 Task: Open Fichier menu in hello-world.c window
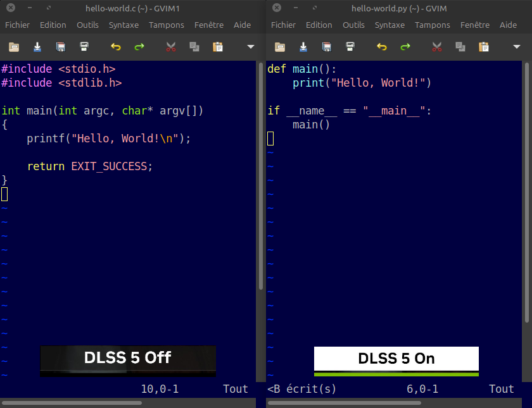(x=17, y=25)
